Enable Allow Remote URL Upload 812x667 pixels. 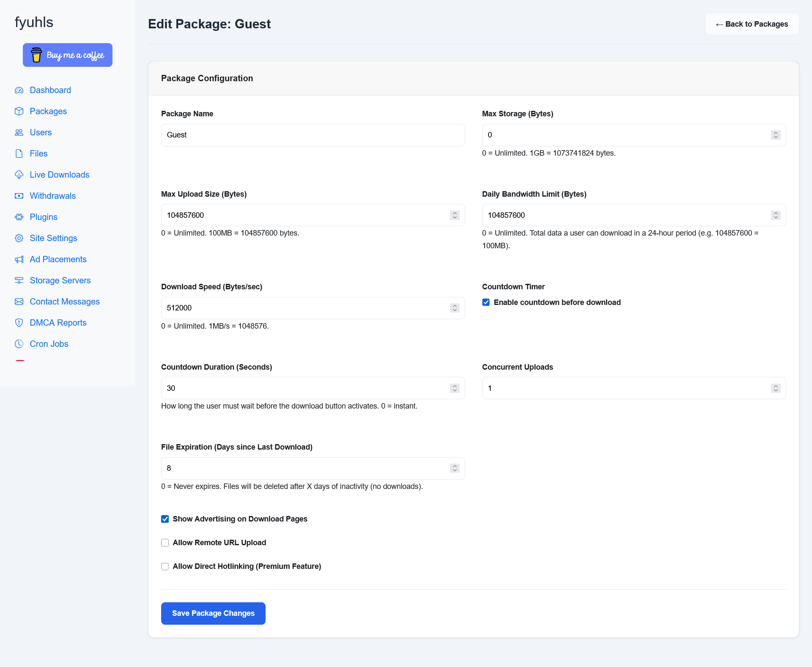point(165,543)
